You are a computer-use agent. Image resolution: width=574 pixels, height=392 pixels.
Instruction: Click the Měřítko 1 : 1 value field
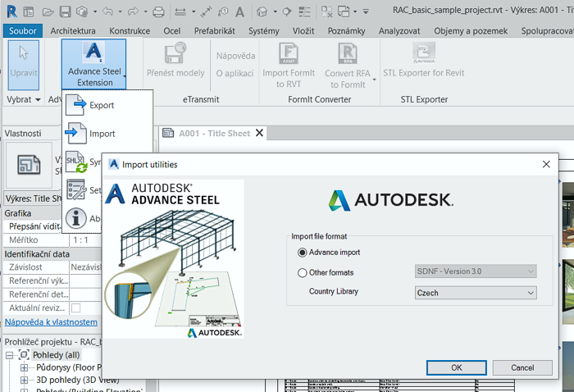(x=85, y=240)
